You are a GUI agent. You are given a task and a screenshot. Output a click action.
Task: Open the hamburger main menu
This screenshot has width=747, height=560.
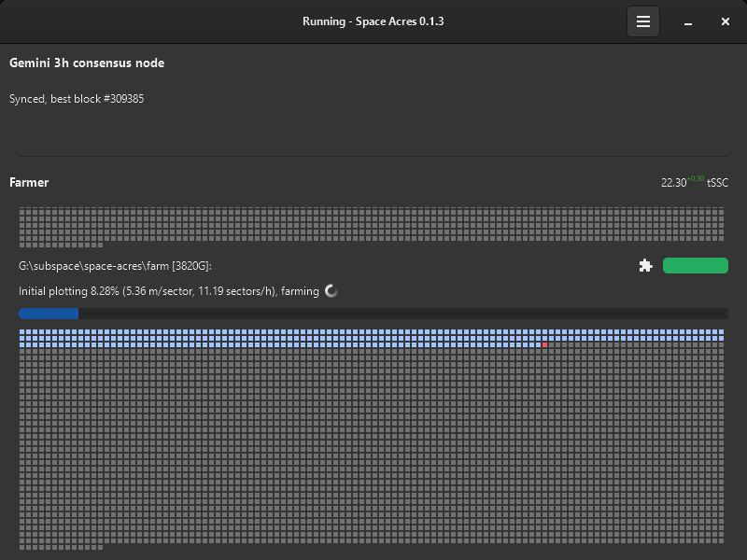(642, 21)
